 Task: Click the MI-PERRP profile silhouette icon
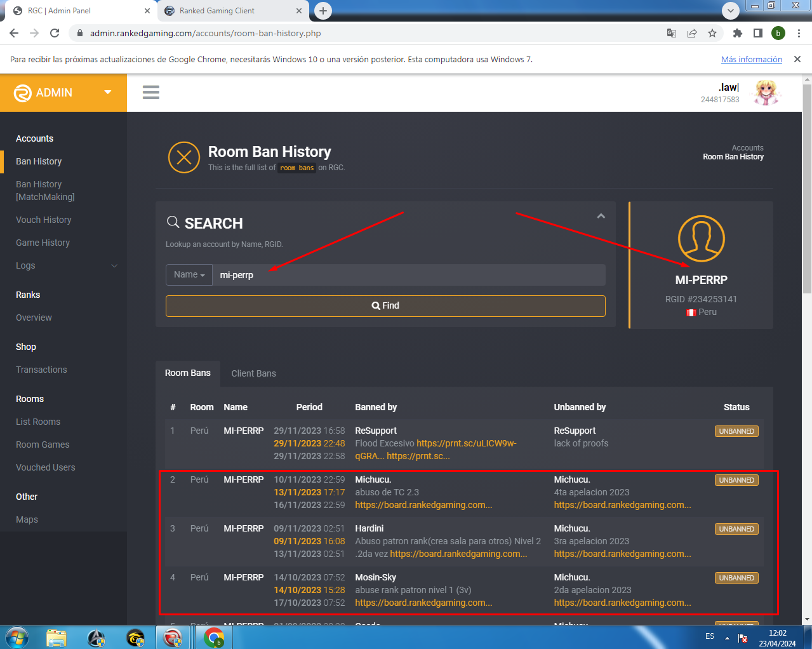pyautogui.click(x=702, y=239)
